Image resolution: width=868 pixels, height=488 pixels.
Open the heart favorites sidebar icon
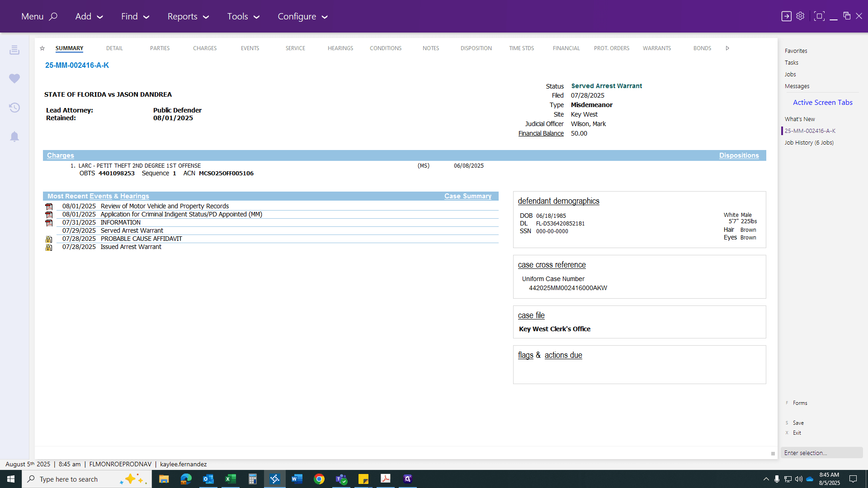[14, 79]
